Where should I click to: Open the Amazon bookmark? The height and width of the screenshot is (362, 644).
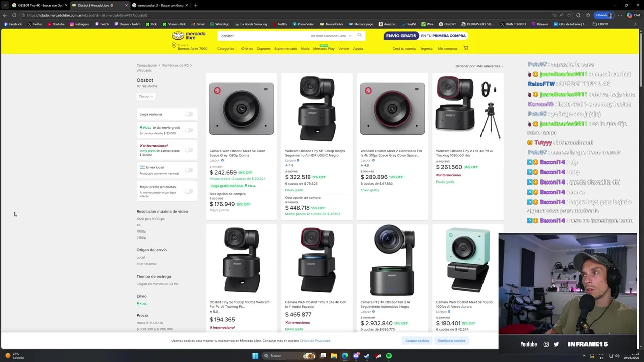(387, 24)
